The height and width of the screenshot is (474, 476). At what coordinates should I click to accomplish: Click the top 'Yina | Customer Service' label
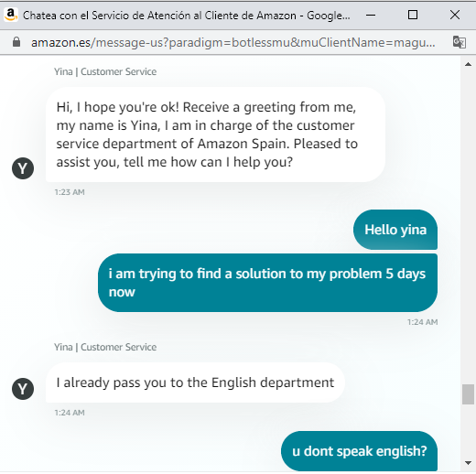(x=105, y=71)
